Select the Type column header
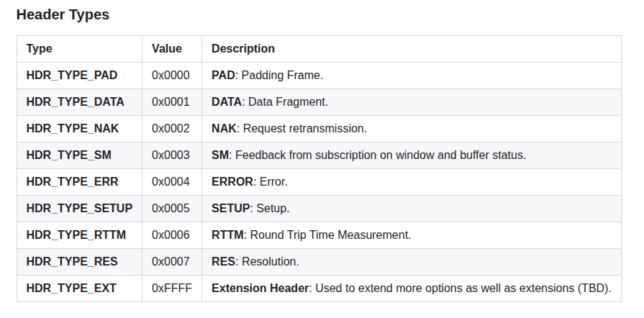This screenshot has width=644, height=318. (40, 48)
